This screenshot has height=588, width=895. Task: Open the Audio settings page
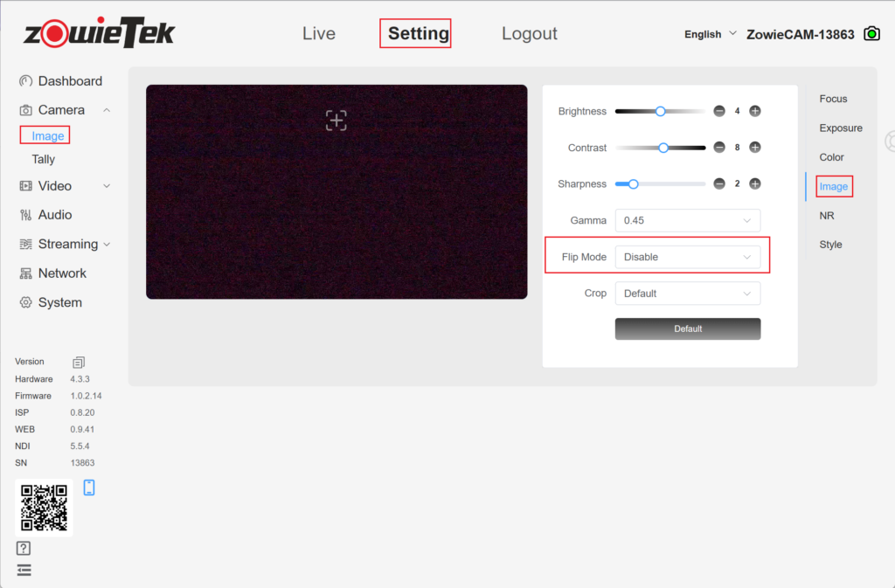(x=55, y=215)
